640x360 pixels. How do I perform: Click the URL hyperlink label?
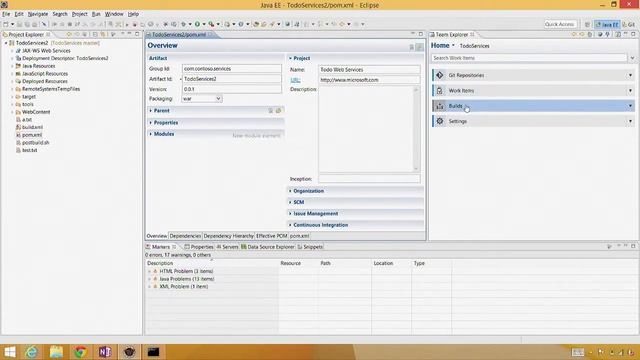coord(296,80)
